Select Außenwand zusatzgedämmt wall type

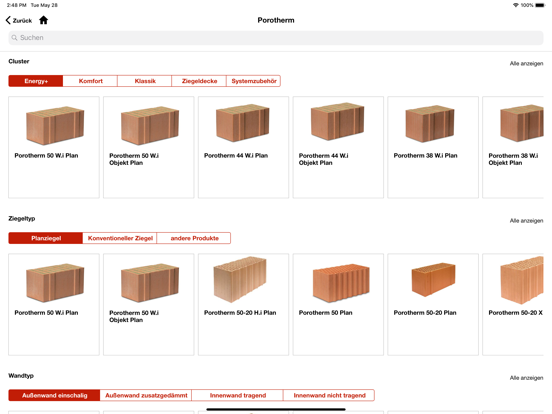(x=146, y=395)
